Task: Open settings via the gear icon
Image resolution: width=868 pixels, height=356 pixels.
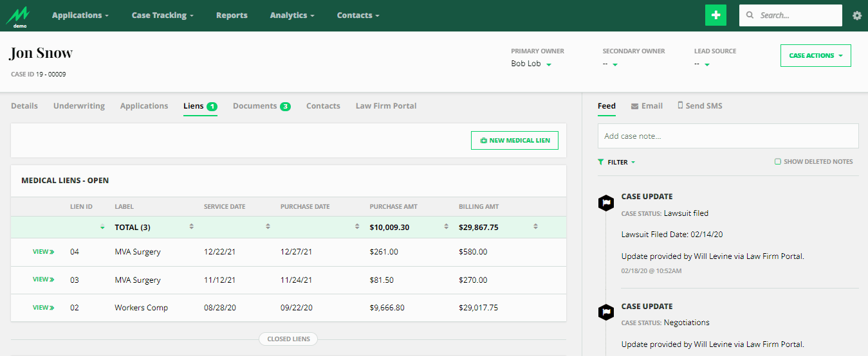Action: pos(857,15)
